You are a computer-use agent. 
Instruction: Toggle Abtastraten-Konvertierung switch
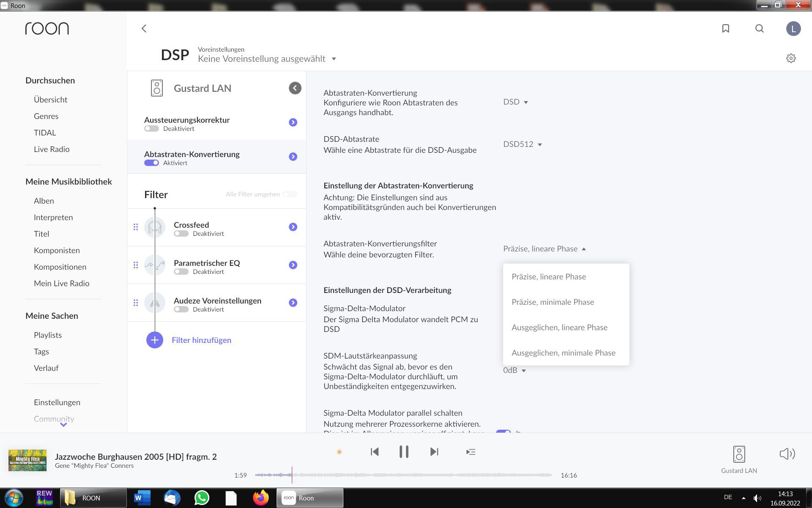[x=151, y=163]
